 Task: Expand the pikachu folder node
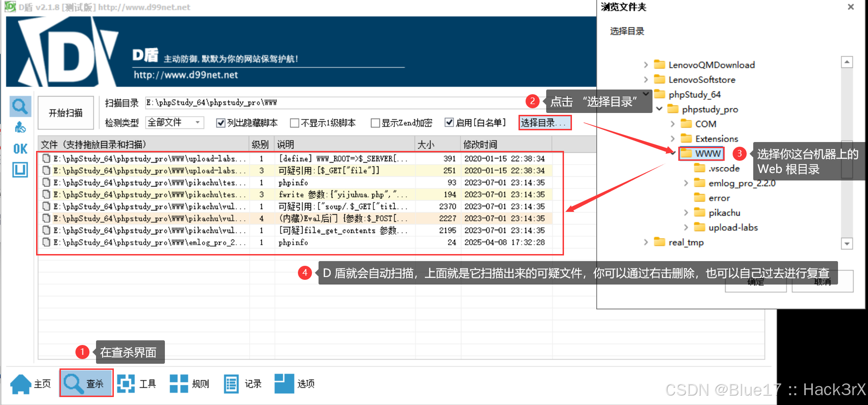tap(686, 213)
